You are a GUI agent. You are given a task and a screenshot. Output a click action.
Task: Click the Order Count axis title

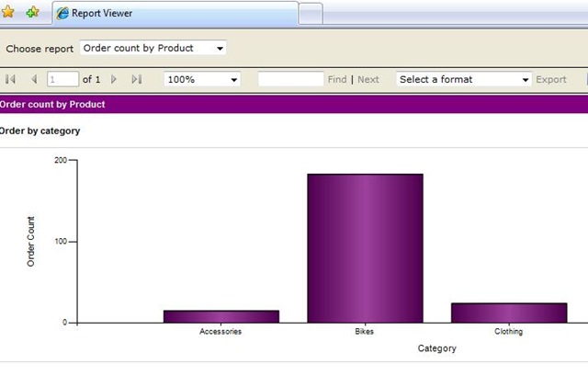click(30, 242)
